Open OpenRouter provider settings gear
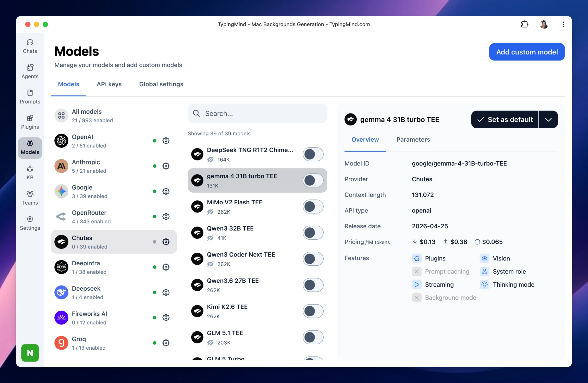The height and width of the screenshot is (383, 588). point(166,217)
